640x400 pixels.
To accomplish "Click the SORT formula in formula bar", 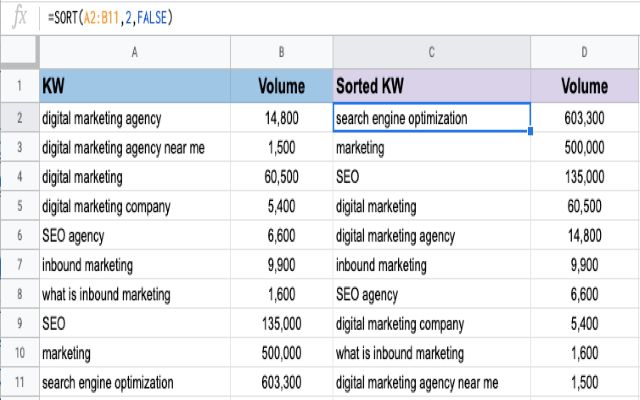I will click(117, 18).
